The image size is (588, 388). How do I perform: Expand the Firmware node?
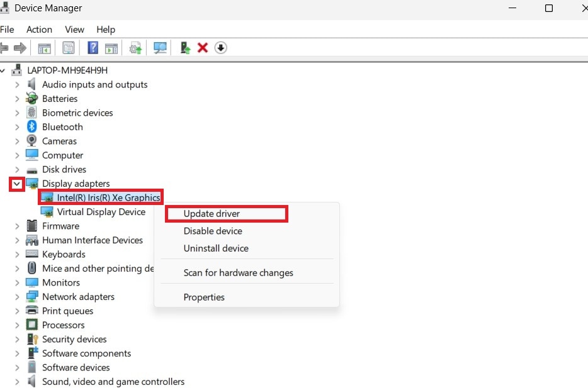17,226
